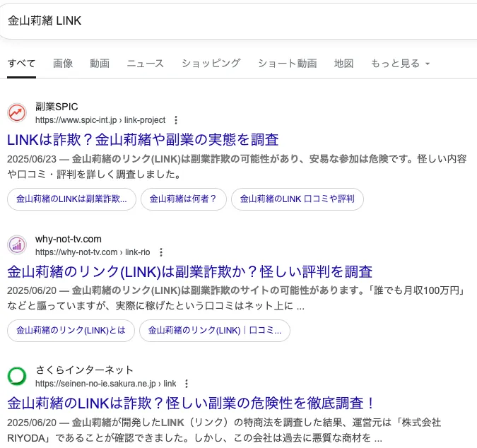Screen dimensions: 477x448
Task: Click the 金山莉緒は何者？ chip
Action: (184, 199)
